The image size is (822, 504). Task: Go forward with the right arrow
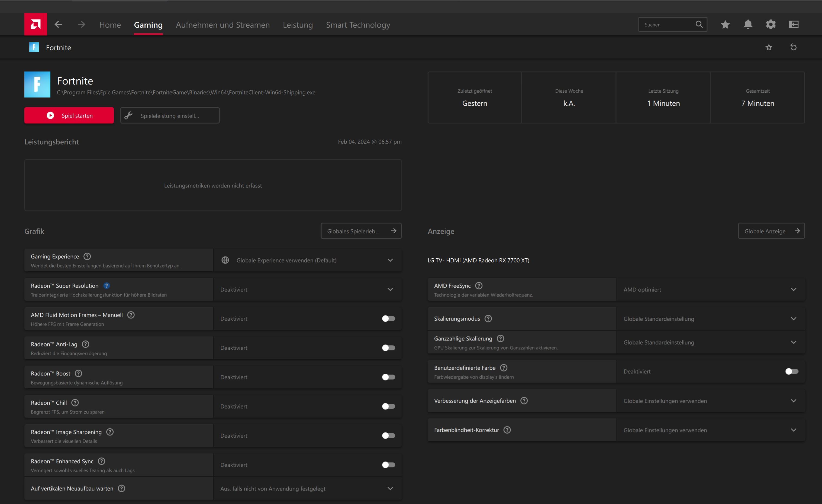coord(81,24)
